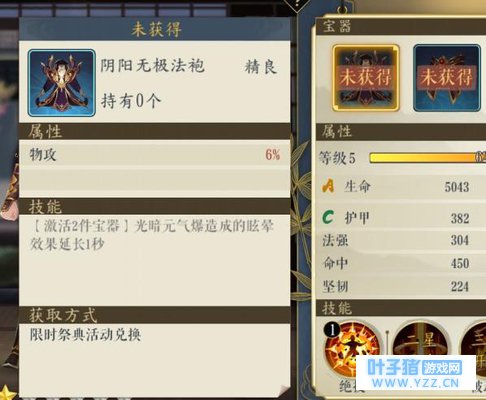The width and height of the screenshot is (486, 400).
Task: Click the 等级5 experience progress bar
Action: tap(428, 157)
